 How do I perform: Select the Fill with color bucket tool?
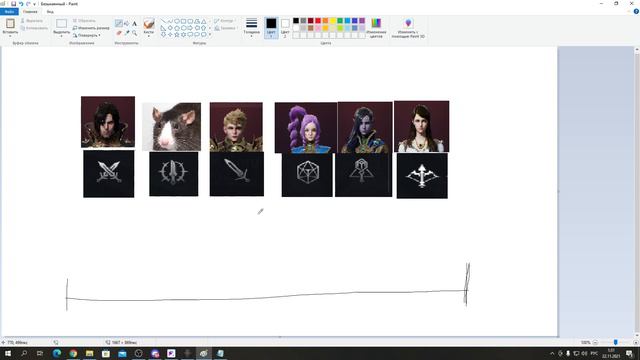(x=127, y=24)
